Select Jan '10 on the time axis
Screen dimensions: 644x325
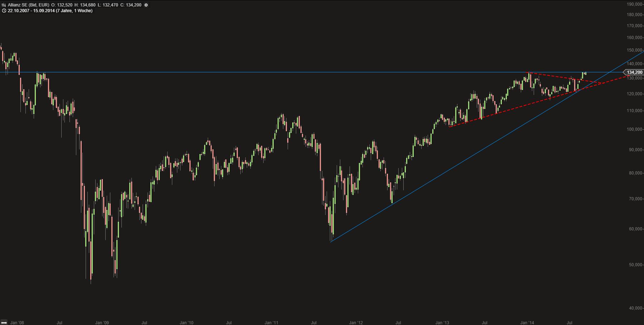pos(186,322)
